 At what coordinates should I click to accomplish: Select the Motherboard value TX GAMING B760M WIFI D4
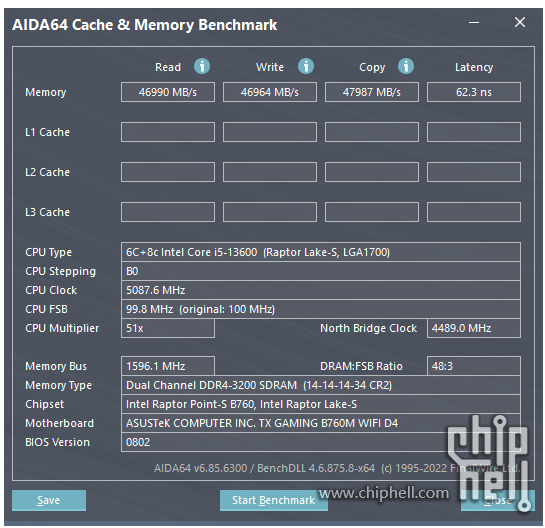(x=321, y=423)
